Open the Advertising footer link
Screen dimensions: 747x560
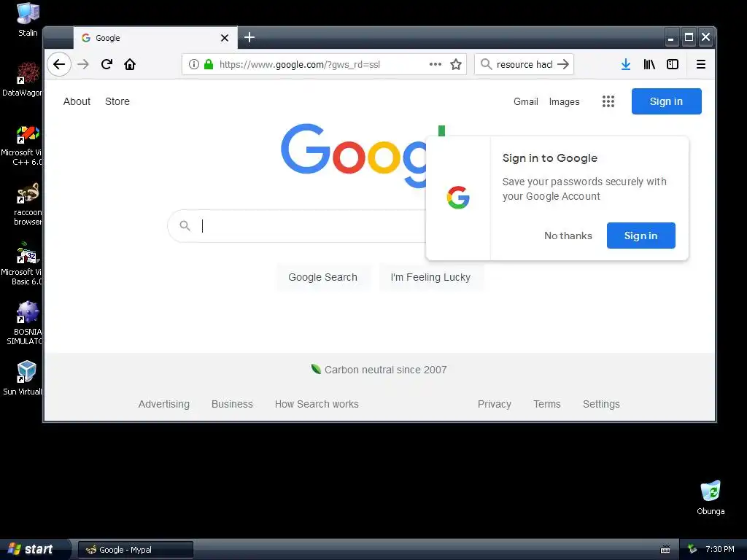click(164, 404)
